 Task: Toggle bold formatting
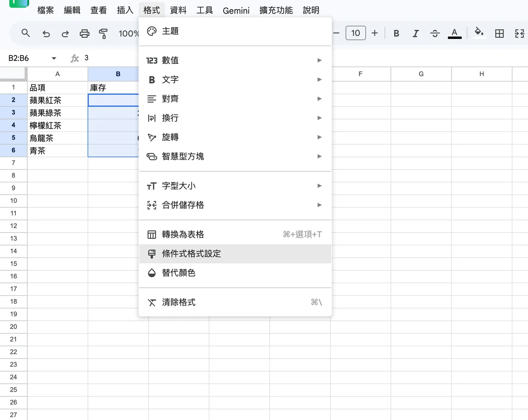point(396,33)
